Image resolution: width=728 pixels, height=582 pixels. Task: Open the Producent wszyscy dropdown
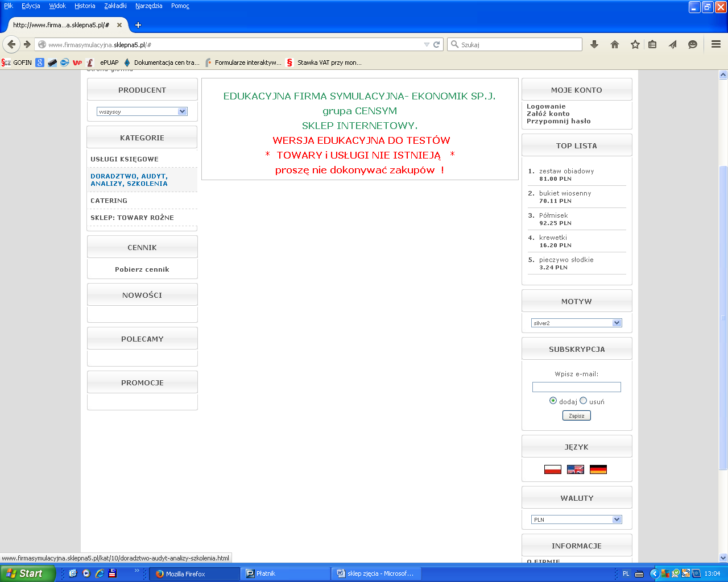pos(142,111)
